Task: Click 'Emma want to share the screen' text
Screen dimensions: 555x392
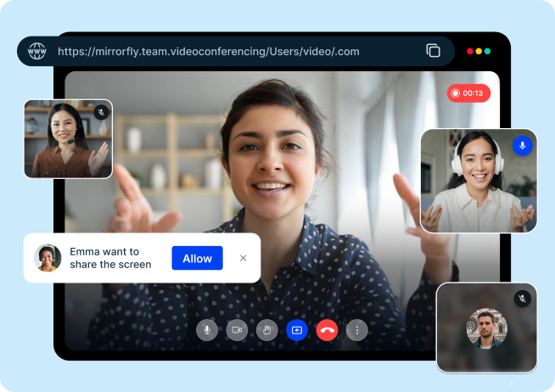Action: click(x=110, y=258)
